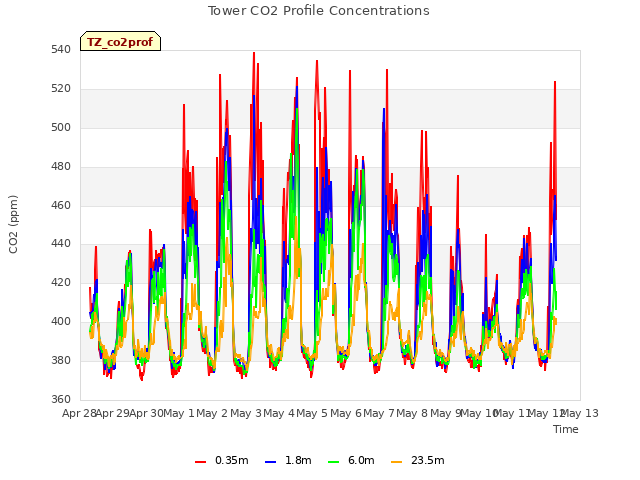This screenshot has width=640, height=480.
Task: Click the May 3 x-axis date label
Action: [x=246, y=413]
